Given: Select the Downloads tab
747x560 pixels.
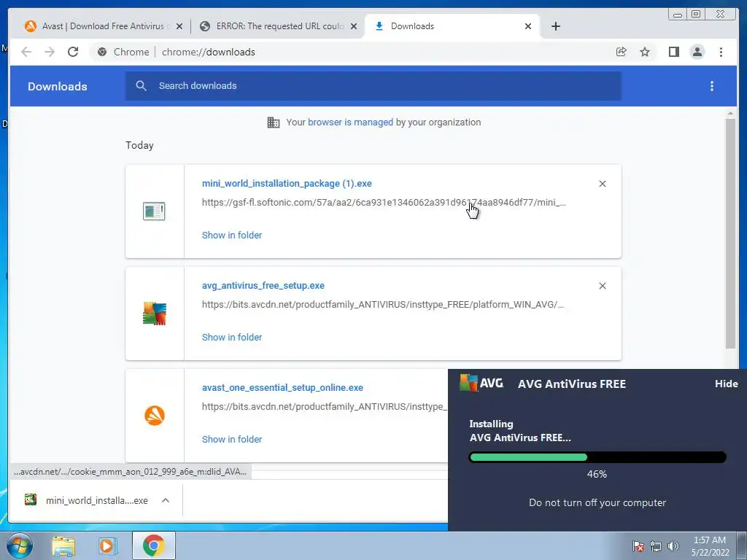Looking at the screenshot, I should point(452,26).
